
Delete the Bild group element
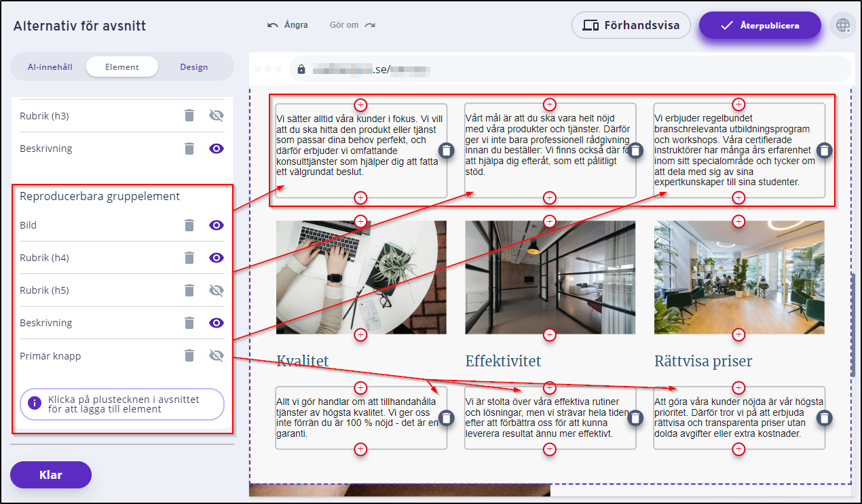[189, 225]
